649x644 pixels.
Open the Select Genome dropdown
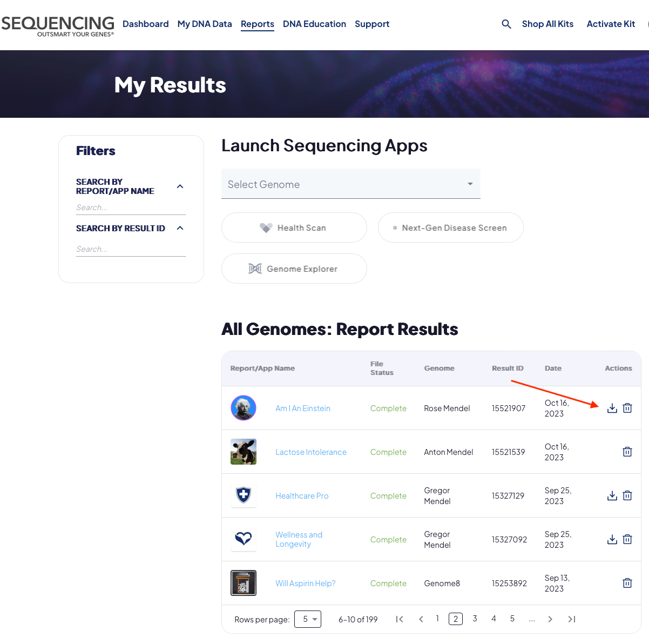point(351,184)
